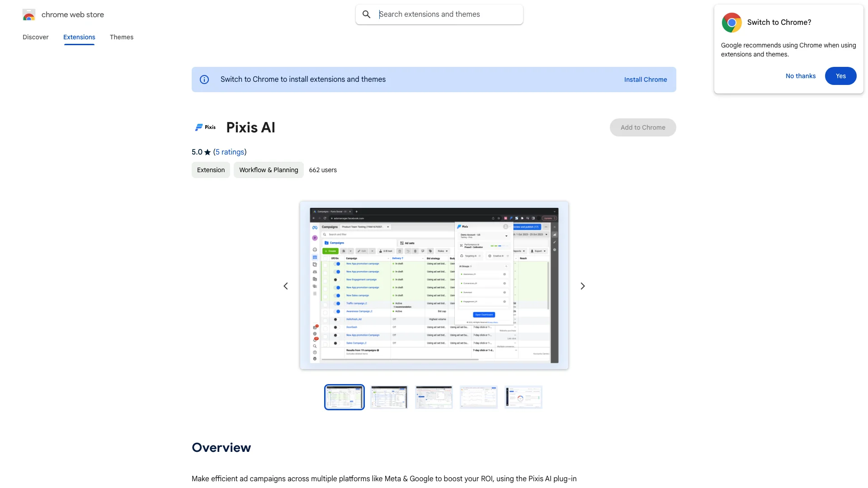Select the third screenshot thumbnail
The height and width of the screenshot is (488, 868).
point(434,397)
